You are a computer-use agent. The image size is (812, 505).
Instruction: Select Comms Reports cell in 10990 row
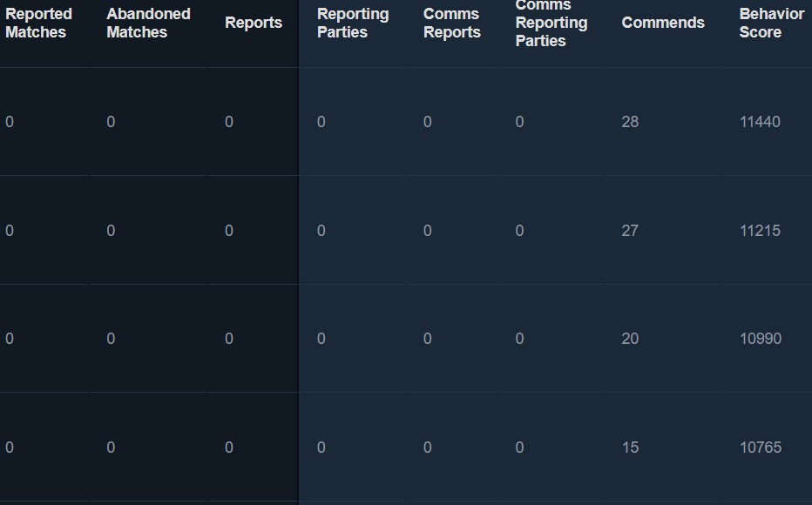point(427,339)
